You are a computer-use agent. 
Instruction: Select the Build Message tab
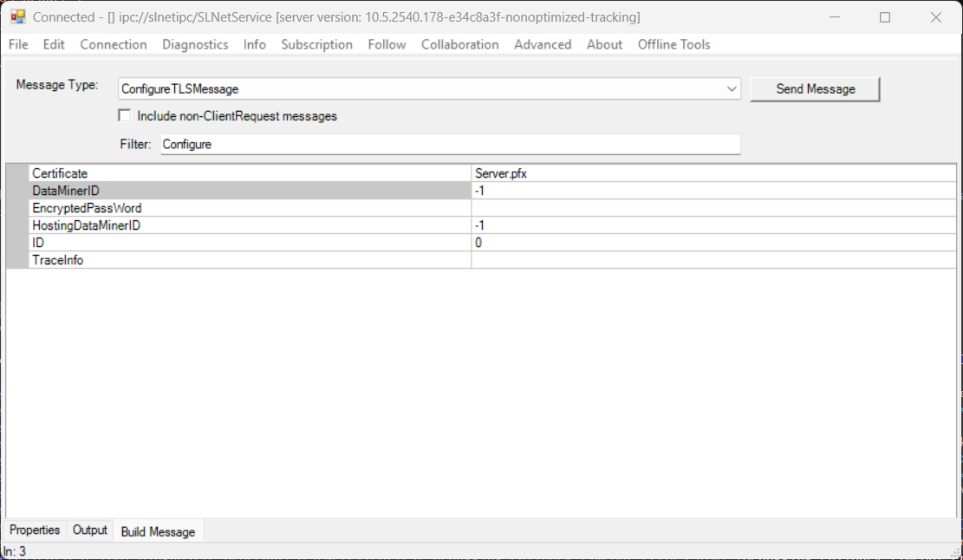[158, 531]
